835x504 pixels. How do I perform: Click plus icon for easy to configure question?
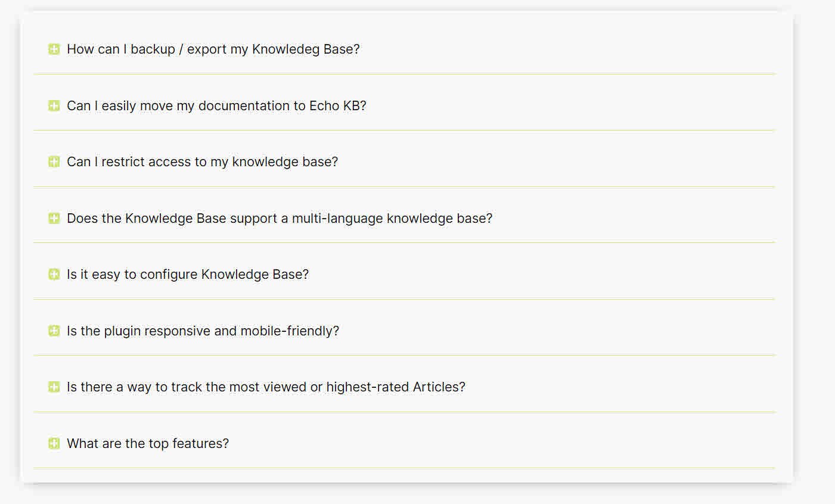(54, 274)
